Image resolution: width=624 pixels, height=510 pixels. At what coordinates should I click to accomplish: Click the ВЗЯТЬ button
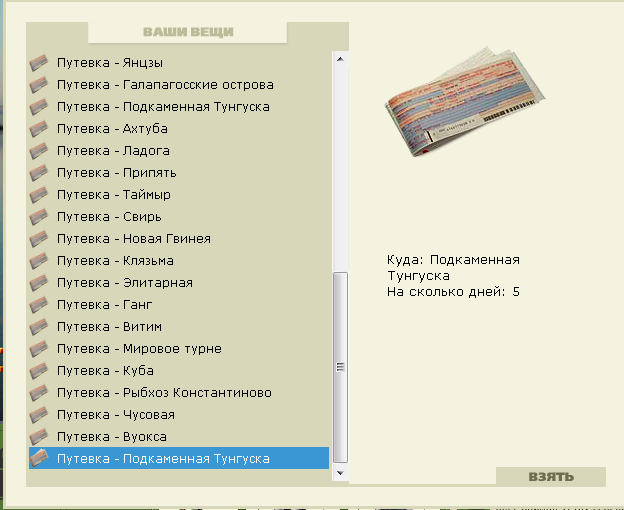551,477
